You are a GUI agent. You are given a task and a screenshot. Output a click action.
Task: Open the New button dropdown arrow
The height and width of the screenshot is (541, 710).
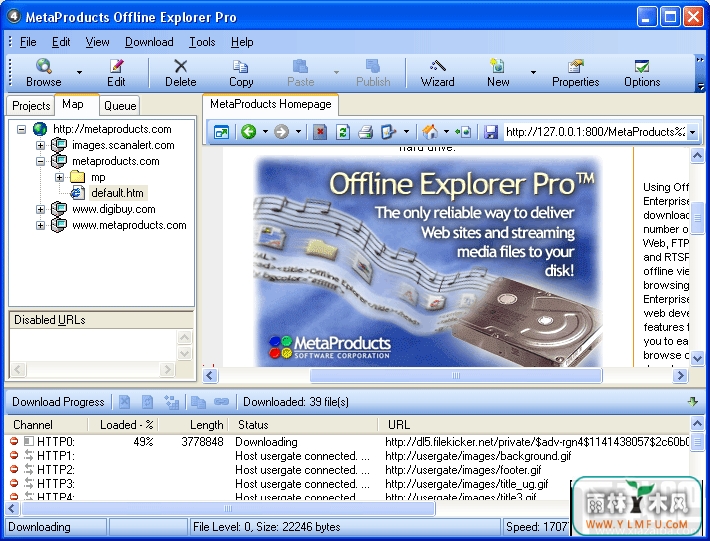(x=533, y=72)
